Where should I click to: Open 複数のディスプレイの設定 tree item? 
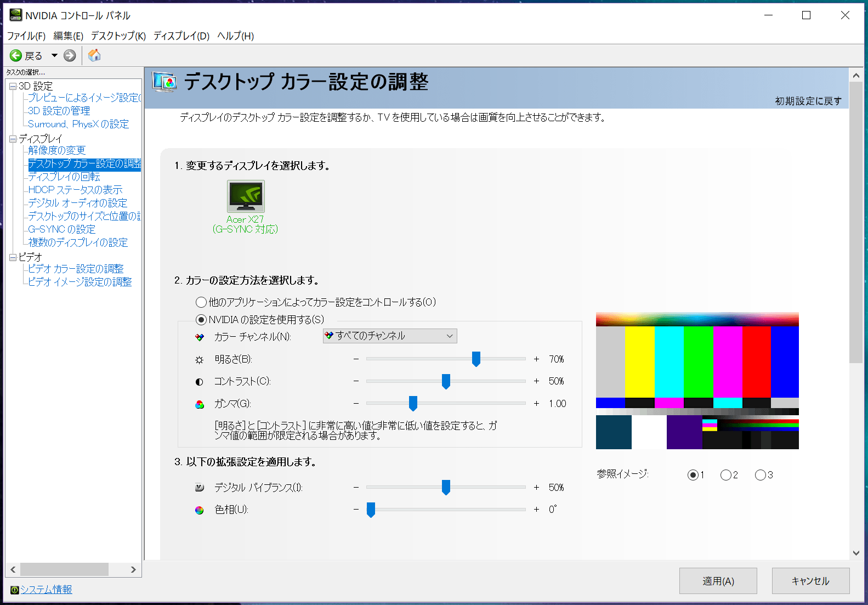tap(78, 242)
